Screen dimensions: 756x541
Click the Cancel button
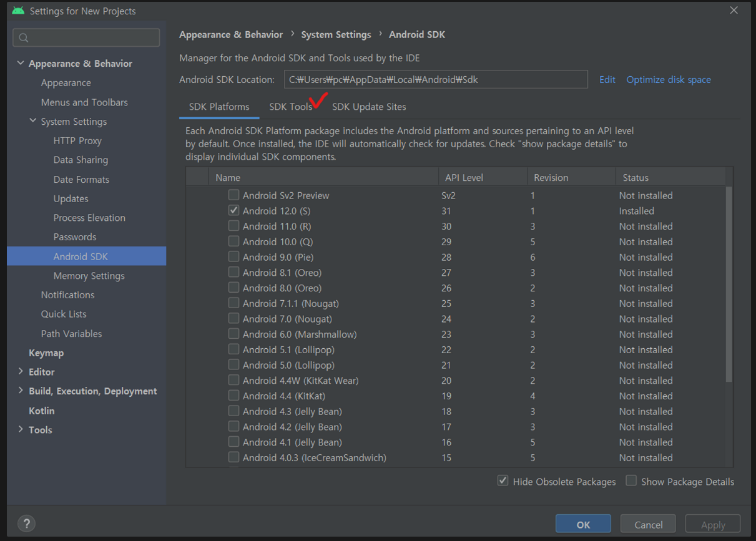pos(649,525)
